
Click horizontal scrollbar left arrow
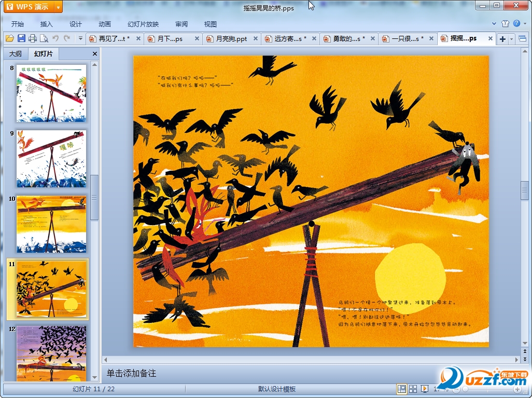tap(105, 359)
